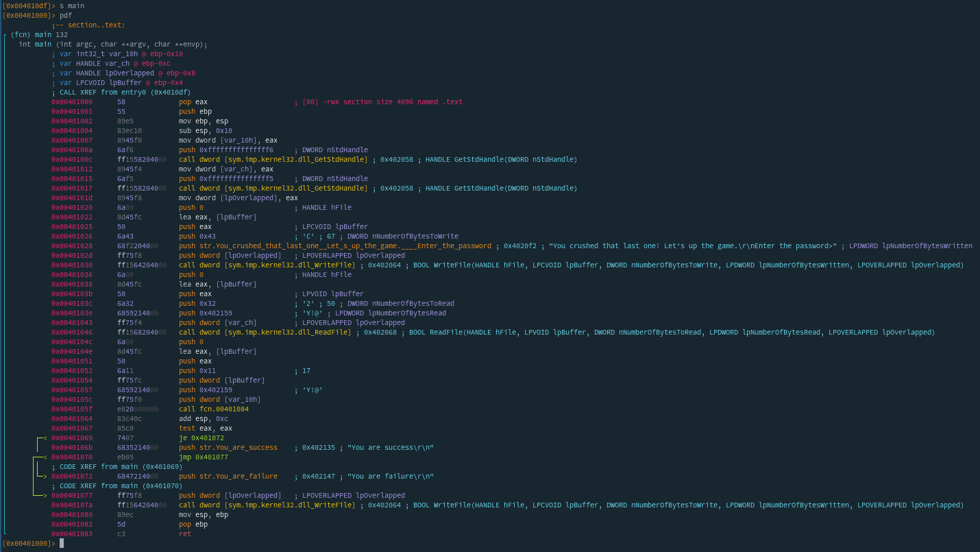The image size is (980, 552).
Task: Click 'CALL XREF from entry0 (0x4010df)' comment
Action: pyautogui.click(x=121, y=92)
